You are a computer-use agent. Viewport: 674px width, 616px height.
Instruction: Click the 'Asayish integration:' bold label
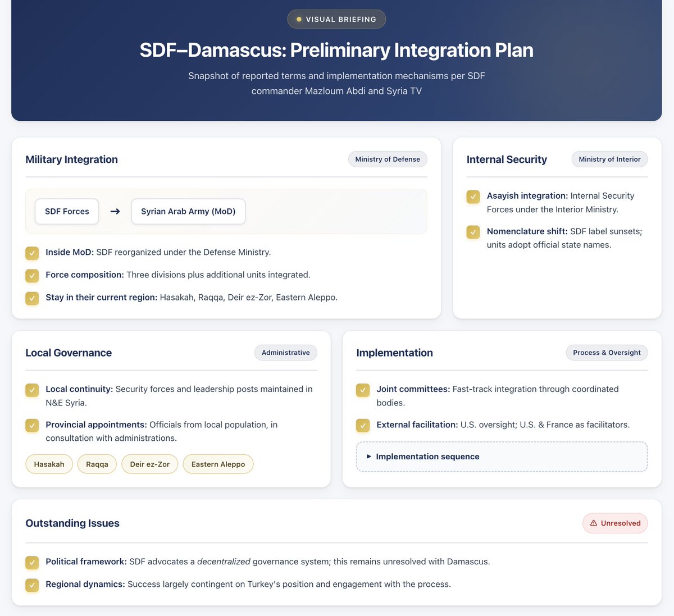coord(527,195)
